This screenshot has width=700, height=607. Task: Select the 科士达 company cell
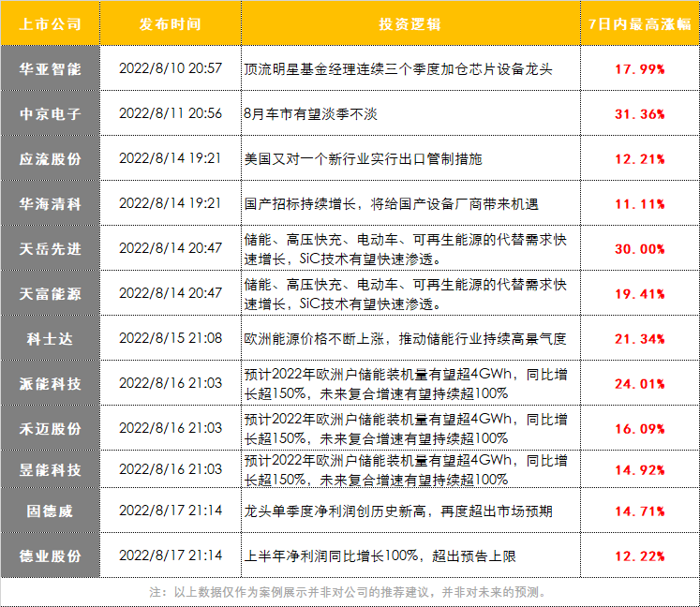pyautogui.click(x=50, y=338)
